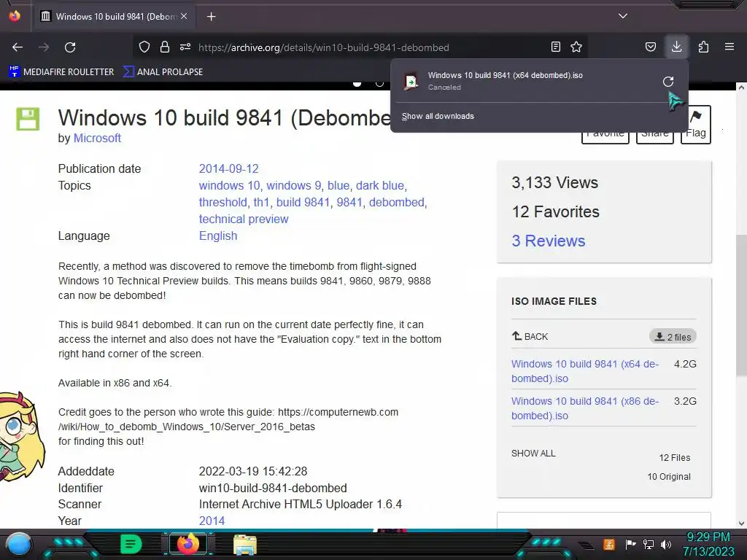
Task: Download the x64 debombed ISO link
Action: click(x=585, y=371)
